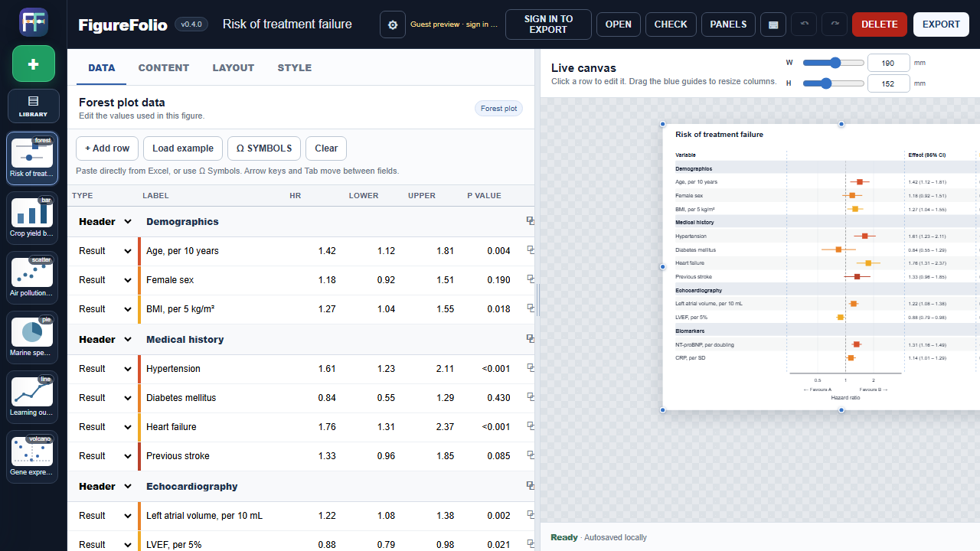Image resolution: width=980 pixels, height=551 pixels.
Task: Click the EXPORT button
Action: tap(941, 24)
